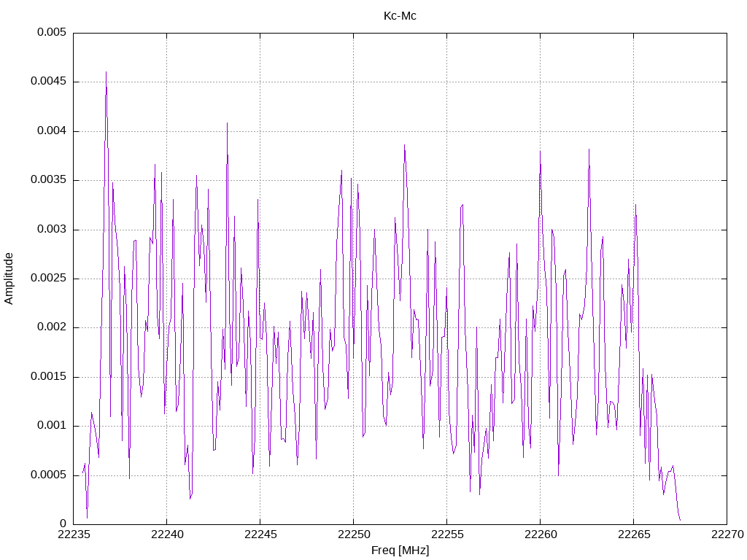The height and width of the screenshot is (560, 747).
Task: Select y-axis tick label 0.0025
Action: pyautogui.click(x=48, y=278)
